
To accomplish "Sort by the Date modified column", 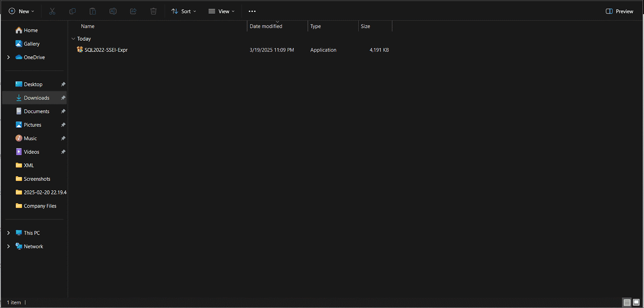I will tap(266, 26).
